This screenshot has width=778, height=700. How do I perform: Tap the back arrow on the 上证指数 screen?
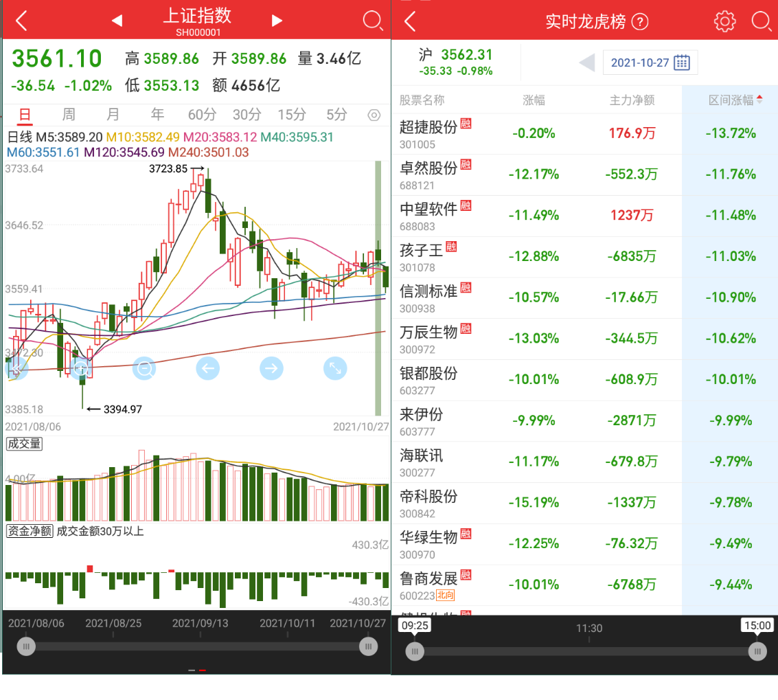click(21, 21)
